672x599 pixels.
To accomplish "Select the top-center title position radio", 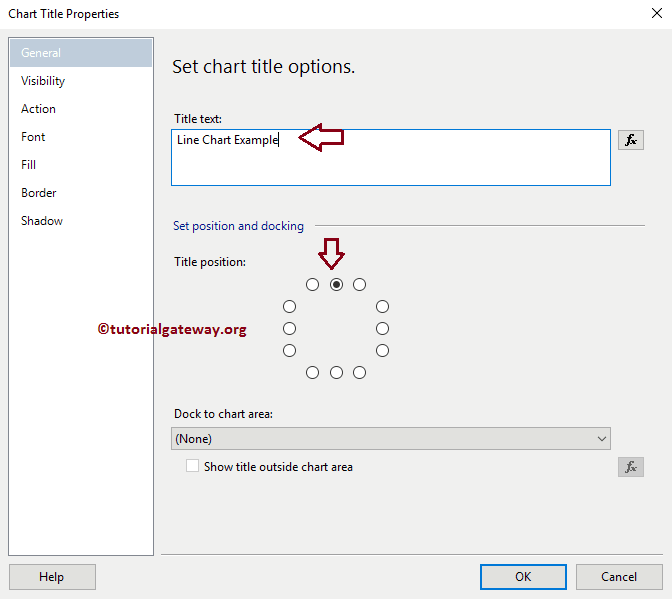I will tap(336, 284).
